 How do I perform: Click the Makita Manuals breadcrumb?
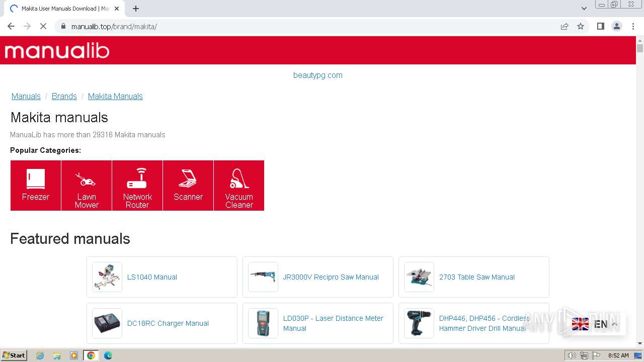115,96
